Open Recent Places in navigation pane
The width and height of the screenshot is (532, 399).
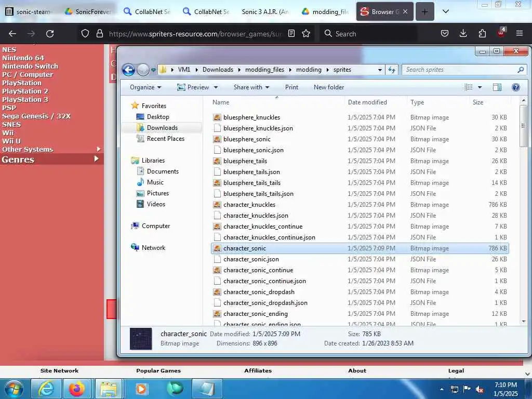pos(166,138)
